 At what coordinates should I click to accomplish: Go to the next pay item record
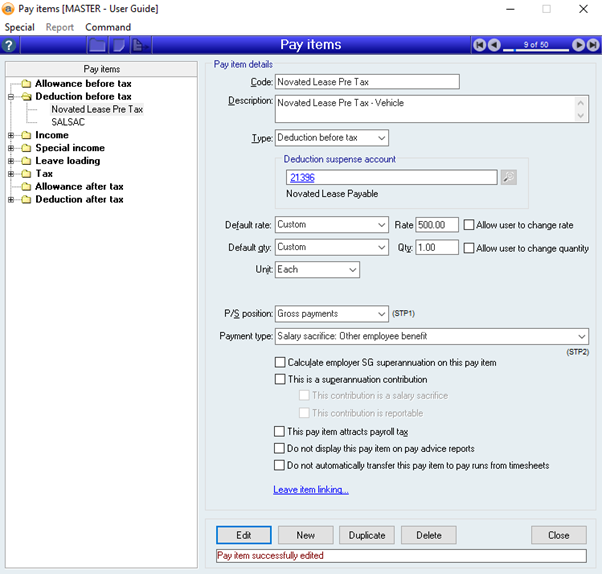pos(579,45)
